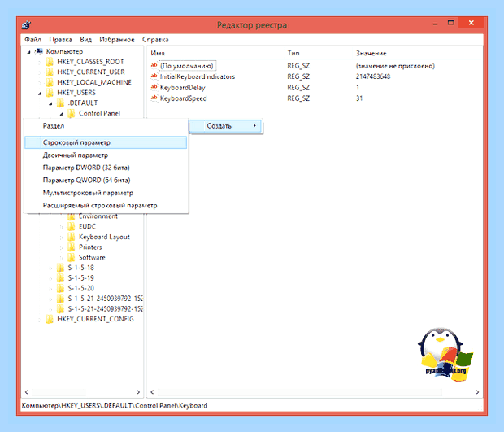This screenshot has height=432, width=504.
Task: Select the Keyboard Layout folder icon
Action: pos(72,237)
